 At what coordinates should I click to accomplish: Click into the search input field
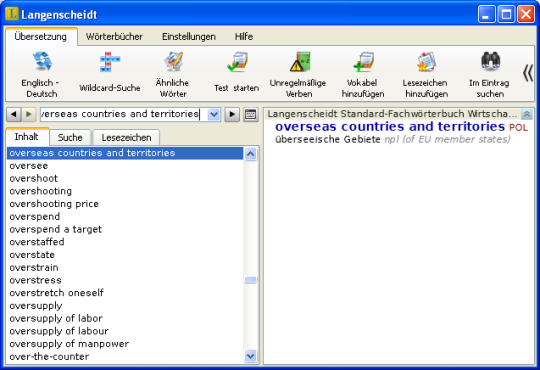124,114
